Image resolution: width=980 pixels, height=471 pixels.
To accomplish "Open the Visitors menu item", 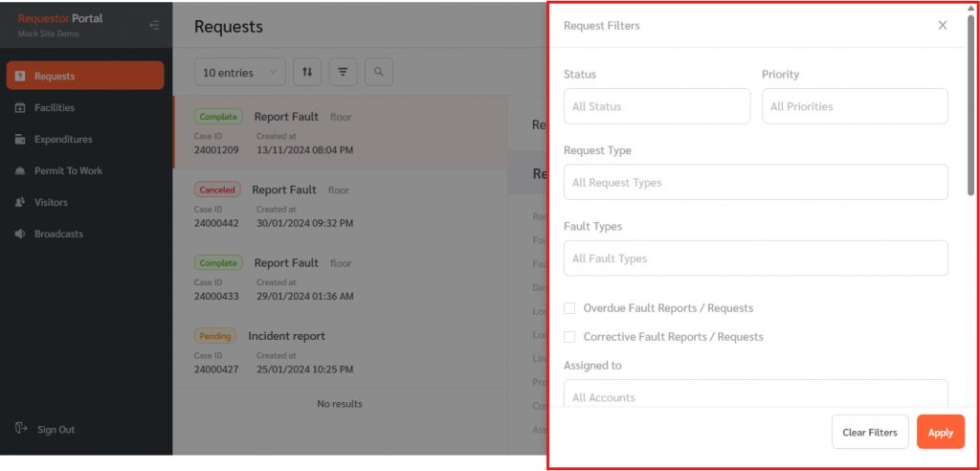I will tap(51, 203).
